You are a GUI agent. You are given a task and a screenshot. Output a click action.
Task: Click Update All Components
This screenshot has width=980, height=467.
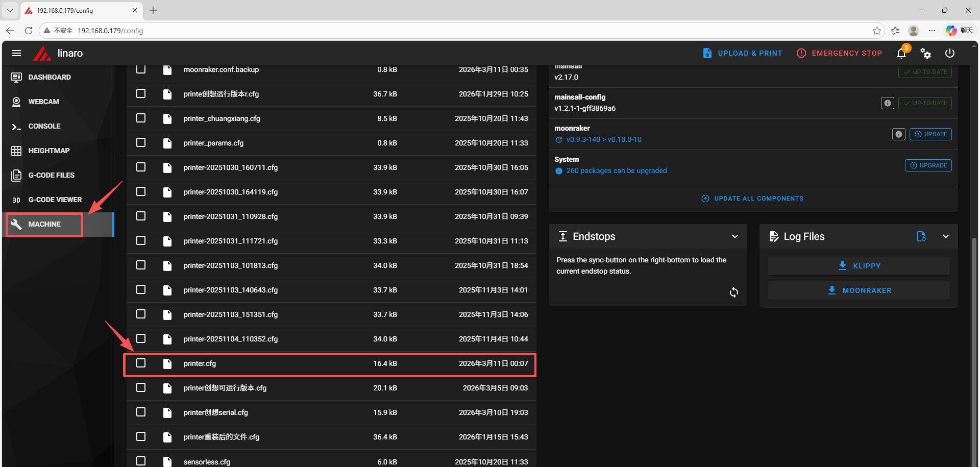coord(752,199)
